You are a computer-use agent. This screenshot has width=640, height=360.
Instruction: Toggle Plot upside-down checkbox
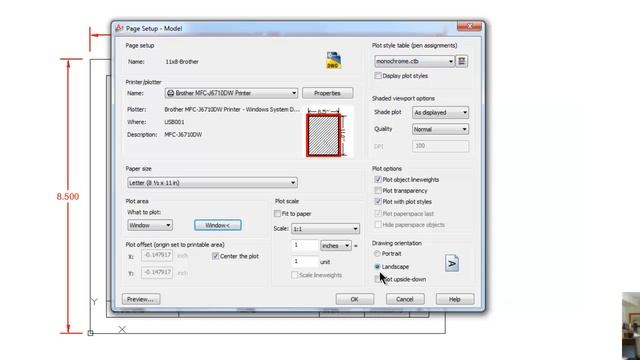(378, 279)
